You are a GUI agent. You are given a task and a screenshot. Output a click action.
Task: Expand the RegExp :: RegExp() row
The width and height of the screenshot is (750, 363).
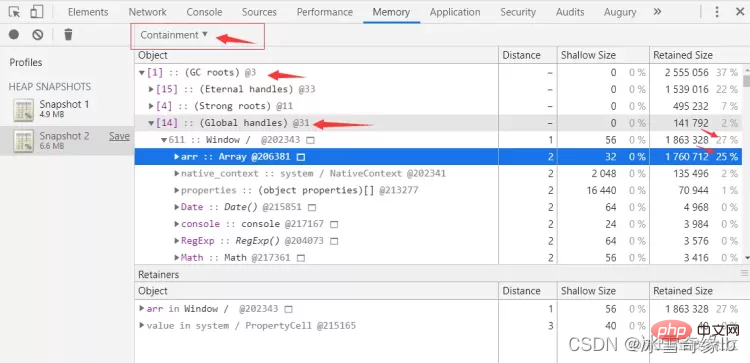pyautogui.click(x=177, y=241)
